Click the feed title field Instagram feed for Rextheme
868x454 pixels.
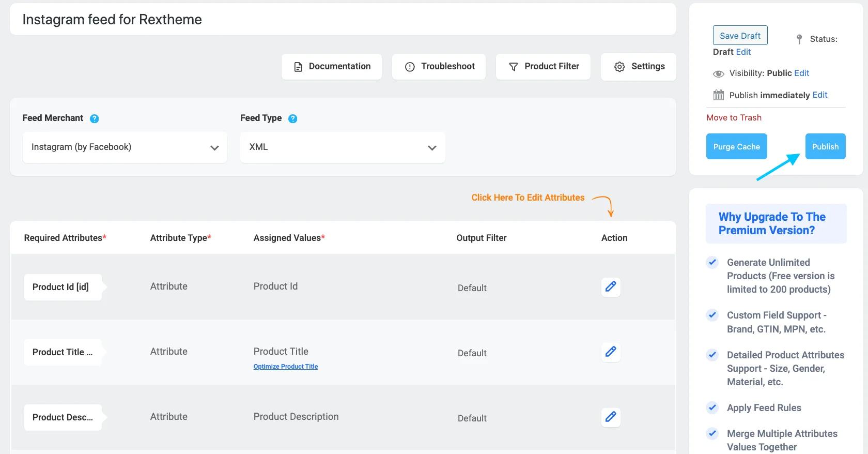[343, 20]
